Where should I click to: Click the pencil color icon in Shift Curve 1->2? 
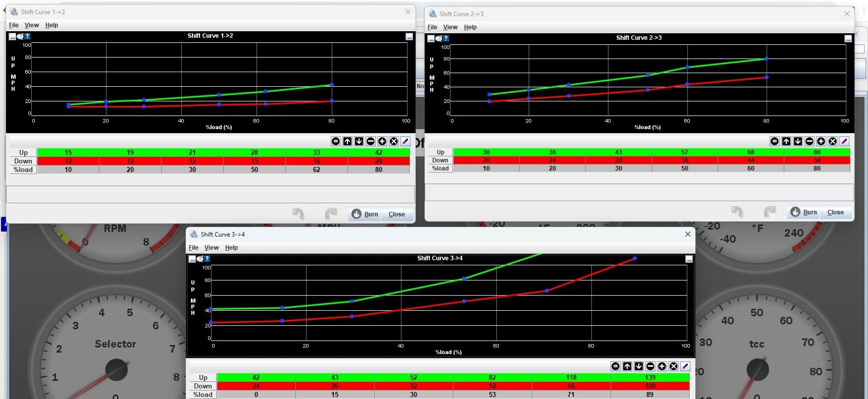[405, 141]
